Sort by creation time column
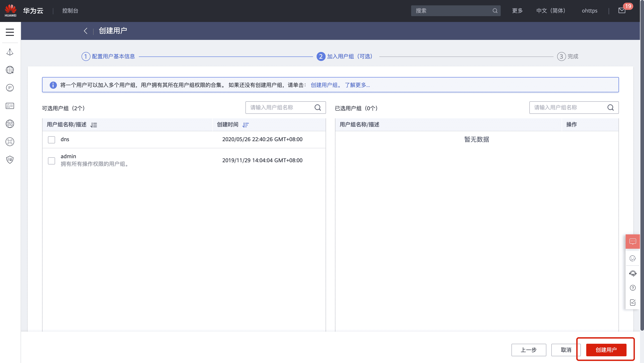The width and height of the screenshot is (644, 363). click(x=245, y=125)
